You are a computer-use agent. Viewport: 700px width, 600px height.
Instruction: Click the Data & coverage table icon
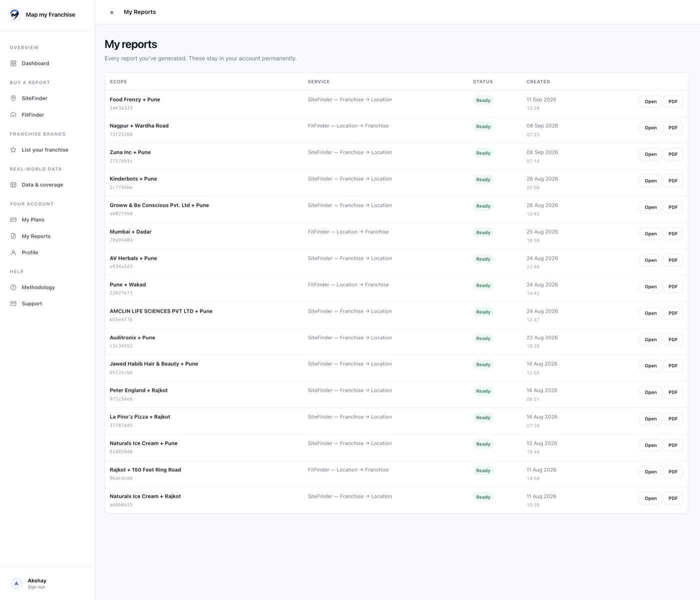tap(13, 185)
